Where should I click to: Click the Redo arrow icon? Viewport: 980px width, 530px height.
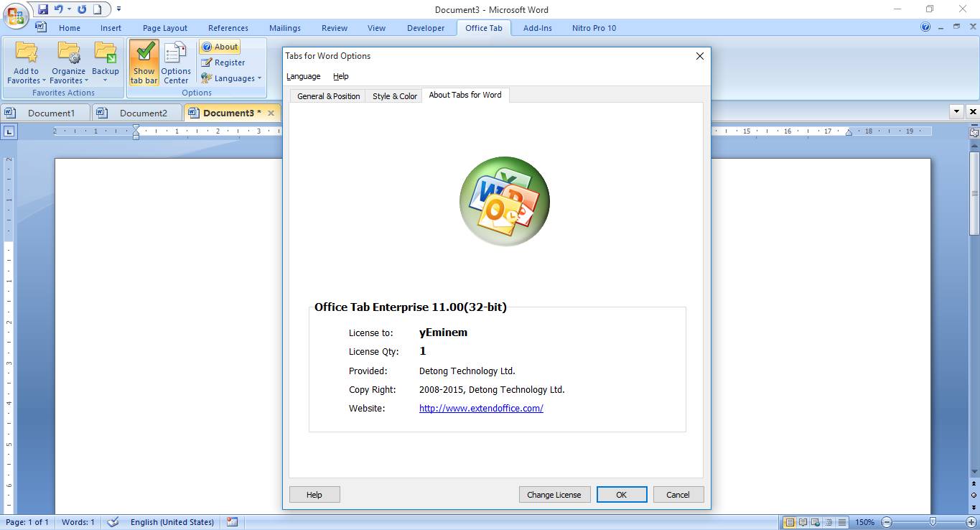82,9
